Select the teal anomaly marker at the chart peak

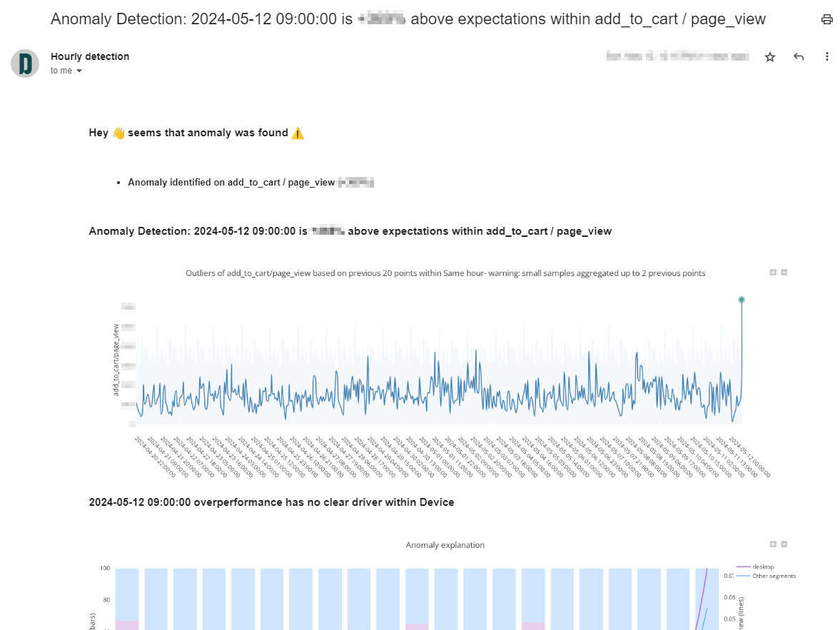(742, 300)
